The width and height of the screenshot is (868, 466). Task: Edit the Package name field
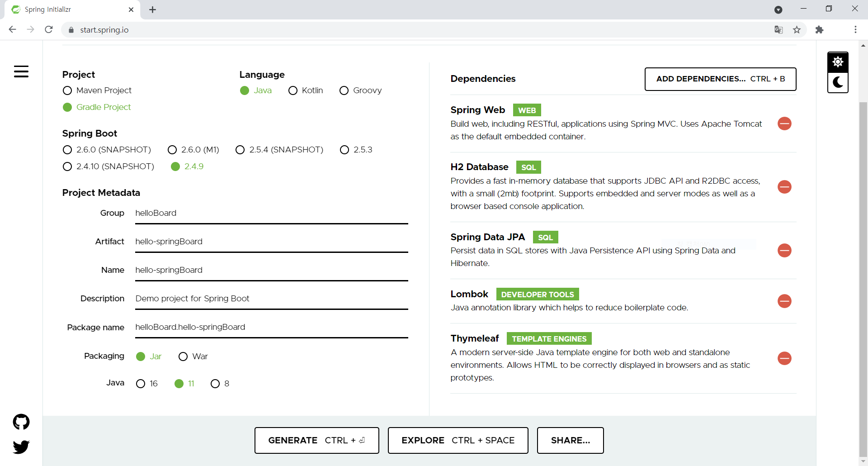tap(271, 327)
